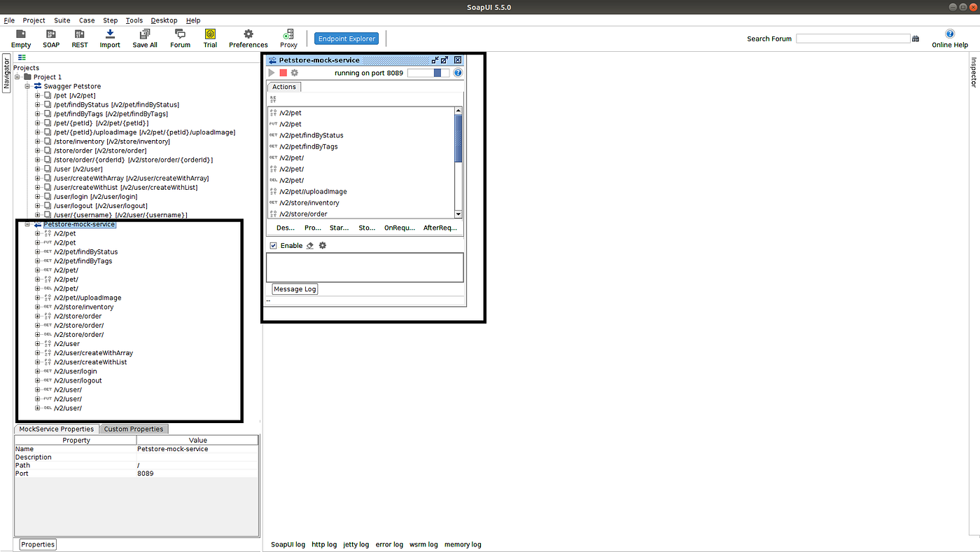Image resolution: width=980 pixels, height=552 pixels.
Task: Select the MockService Properties tab
Action: tap(57, 429)
